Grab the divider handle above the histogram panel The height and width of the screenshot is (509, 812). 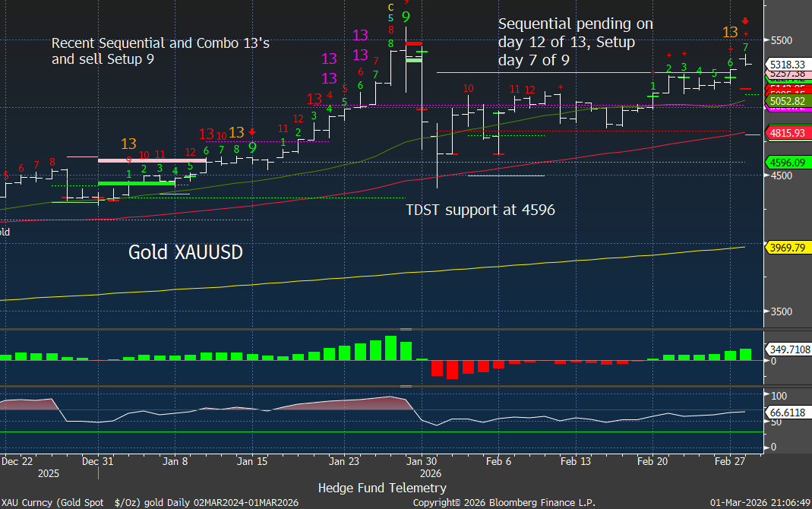pyautogui.click(x=406, y=329)
